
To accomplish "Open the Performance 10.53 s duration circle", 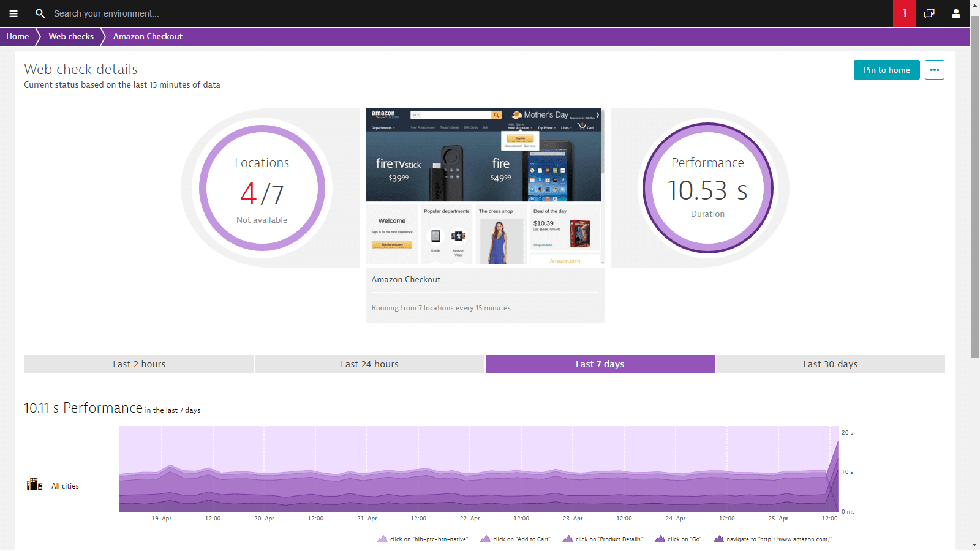I will pyautogui.click(x=708, y=188).
